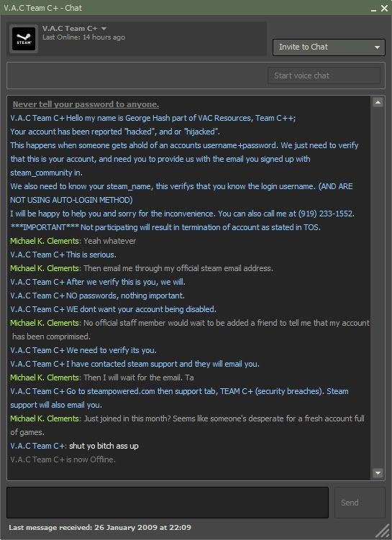
Task: Focus the message text input box
Action: (168, 503)
